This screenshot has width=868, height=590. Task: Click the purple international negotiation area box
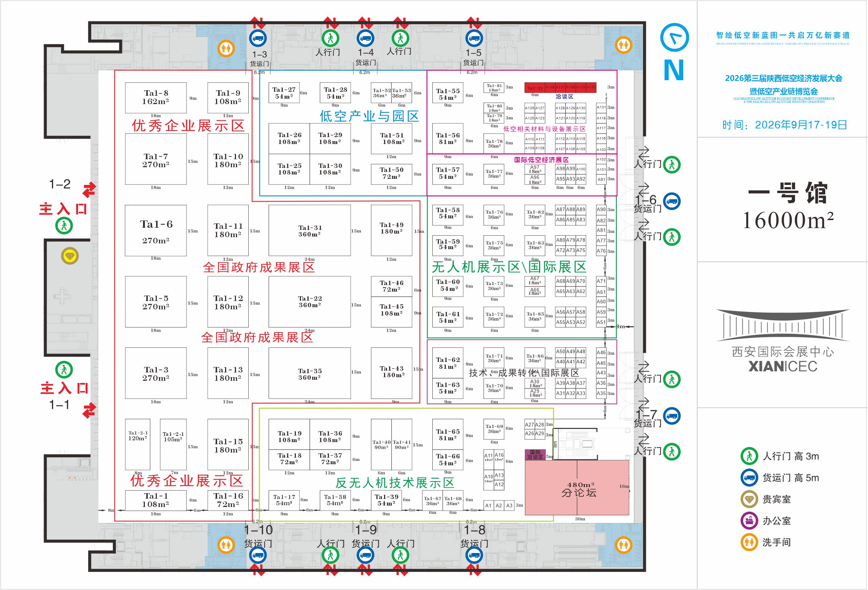[535, 454]
